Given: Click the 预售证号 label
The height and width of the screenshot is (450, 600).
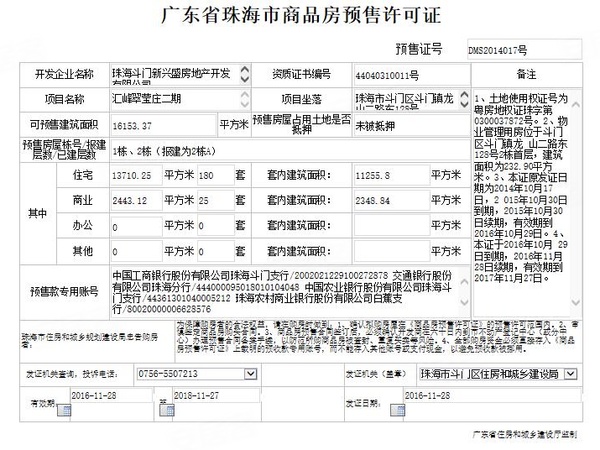Looking at the screenshot, I should click(419, 49).
